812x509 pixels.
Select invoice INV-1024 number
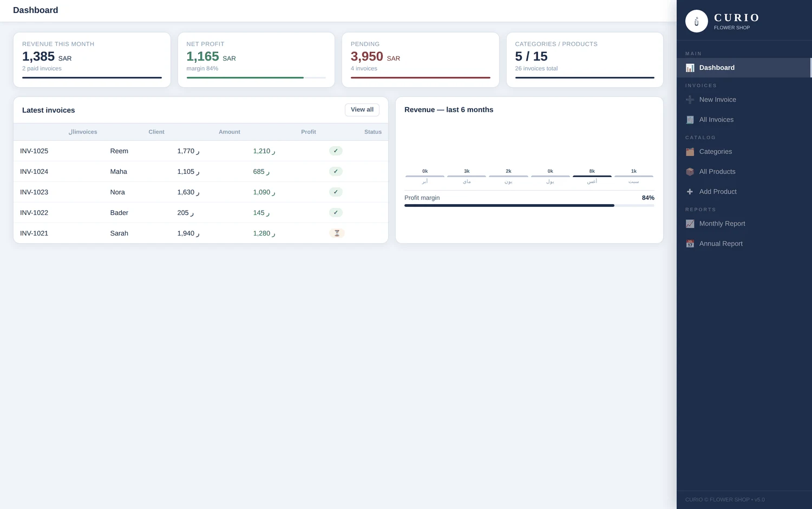[34, 172]
